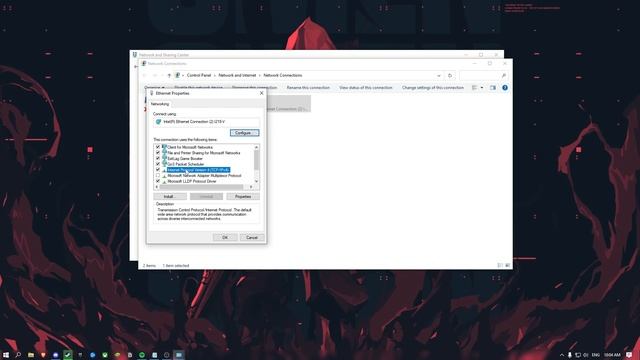
Task: Expand chevron after Control Panel breadcrumb
Action: [x=215, y=76]
